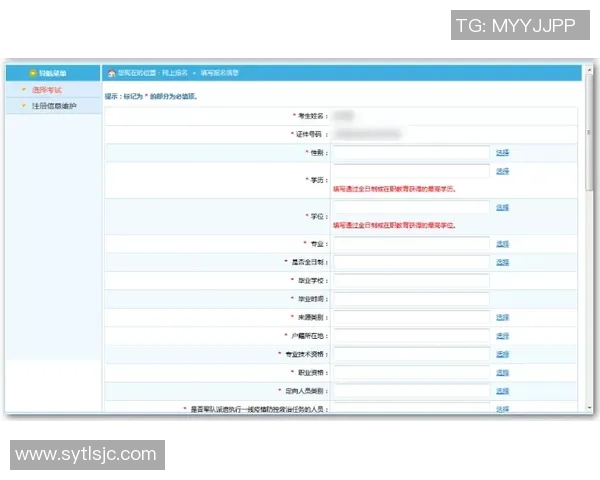The height and width of the screenshot is (480, 600).
Task: Open the 选择 picker for 专业技术资格
Action: point(502,354)
